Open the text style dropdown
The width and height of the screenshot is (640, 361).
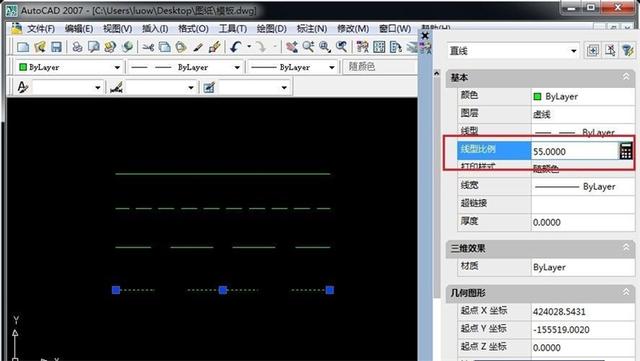(x=98, y=87)
